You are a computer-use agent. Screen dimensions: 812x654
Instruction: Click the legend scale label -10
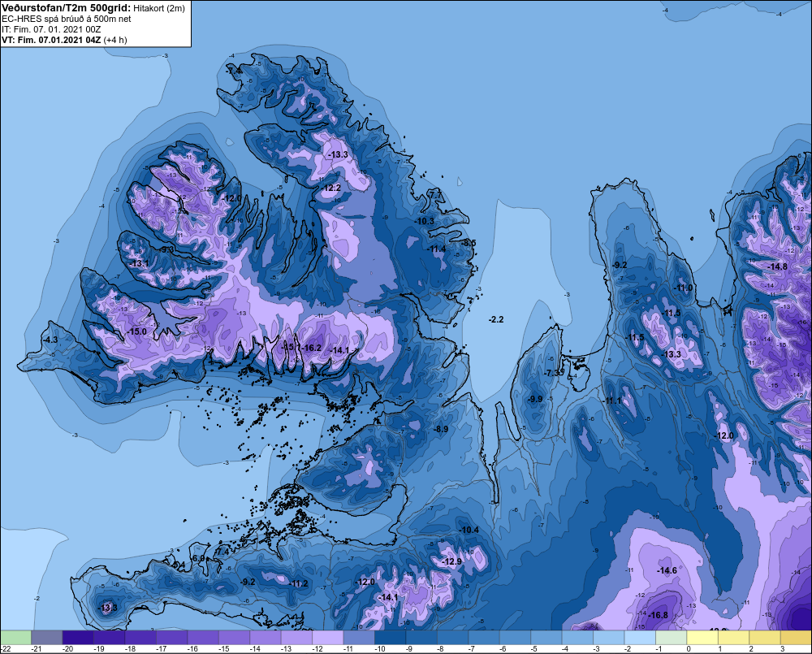point(379,649)
